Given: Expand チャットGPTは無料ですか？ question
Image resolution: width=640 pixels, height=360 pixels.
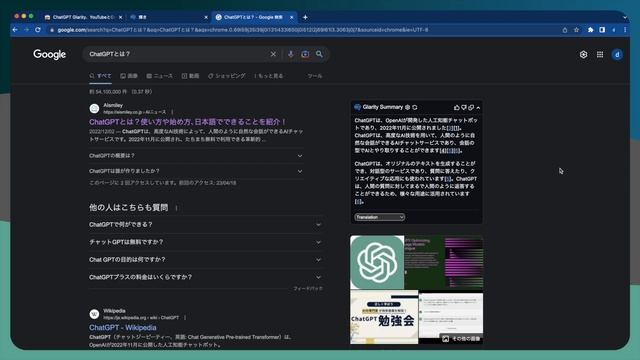Looking at the screenshot, I should click(x=206, y=242).
